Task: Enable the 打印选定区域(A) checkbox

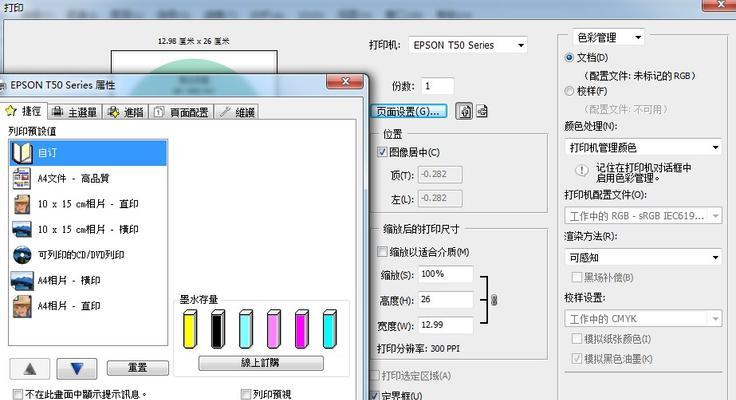Action: coord(375,376)
